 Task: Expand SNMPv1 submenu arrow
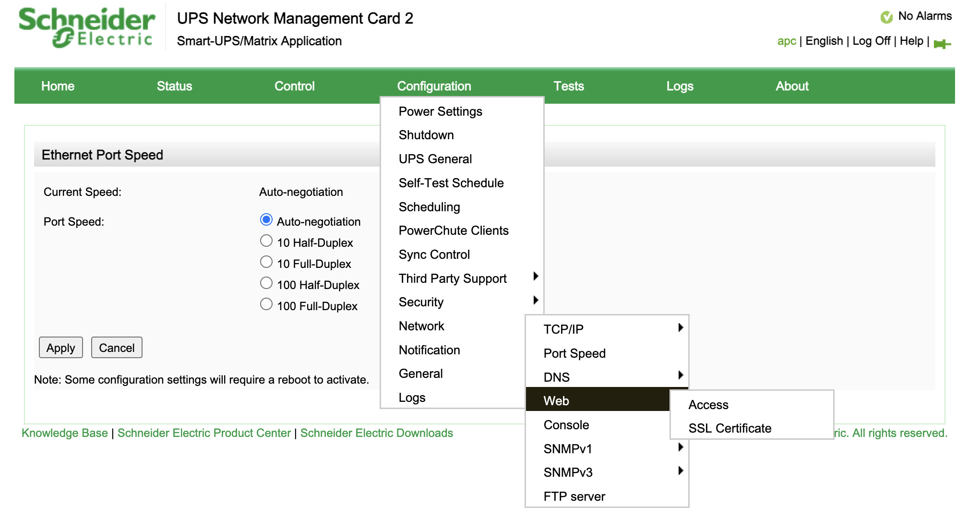(681, 447)
